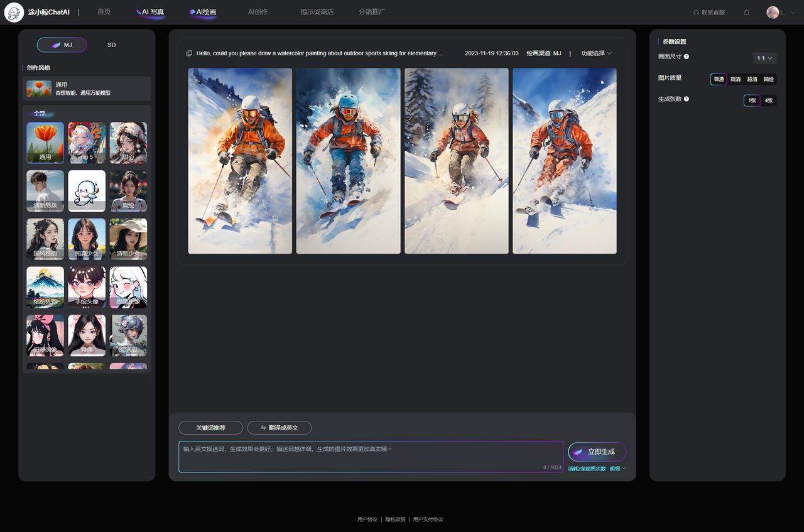This screenshot has height=532, width=804.
Task: Click the help icon next to 生成张数
Action: [x=687, y=99]
